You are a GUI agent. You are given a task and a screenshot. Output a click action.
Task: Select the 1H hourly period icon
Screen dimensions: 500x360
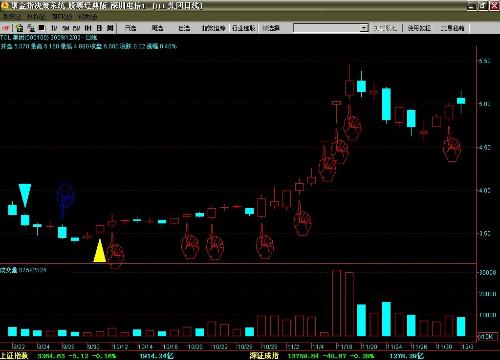[88, 28]
